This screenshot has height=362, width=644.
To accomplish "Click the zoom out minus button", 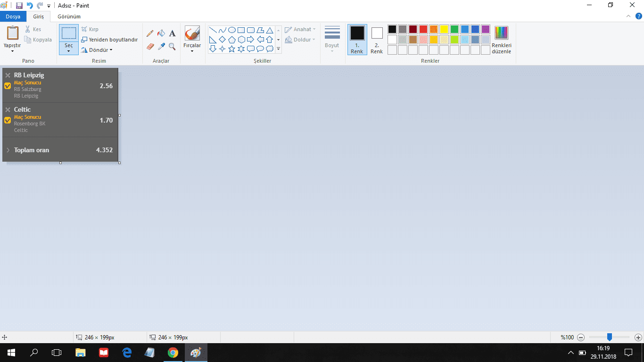I will click(x=581, y=337).
